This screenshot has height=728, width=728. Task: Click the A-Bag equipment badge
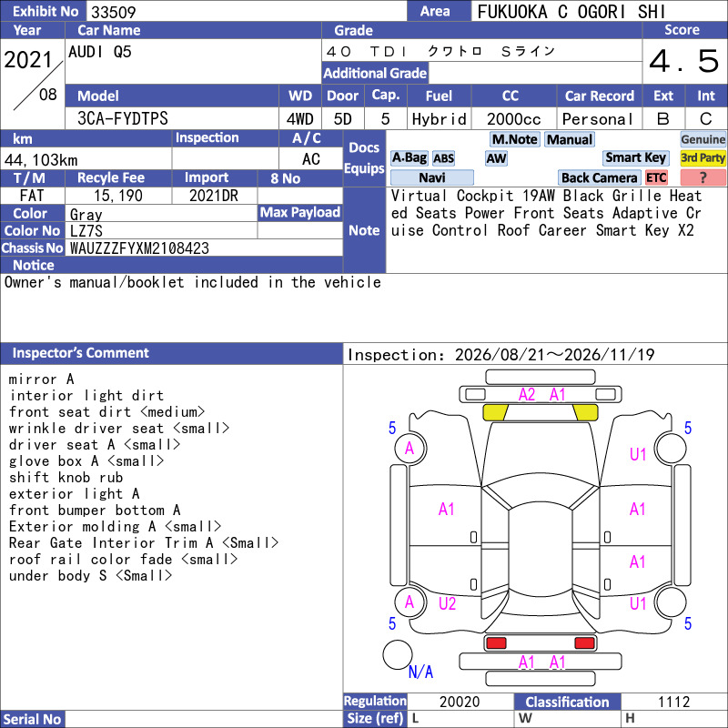[409, 158]
